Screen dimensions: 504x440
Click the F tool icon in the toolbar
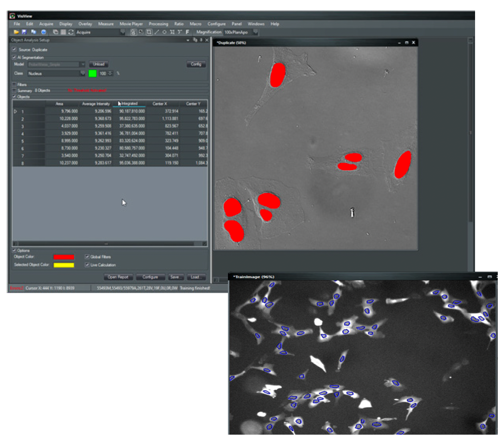[187, 32]
